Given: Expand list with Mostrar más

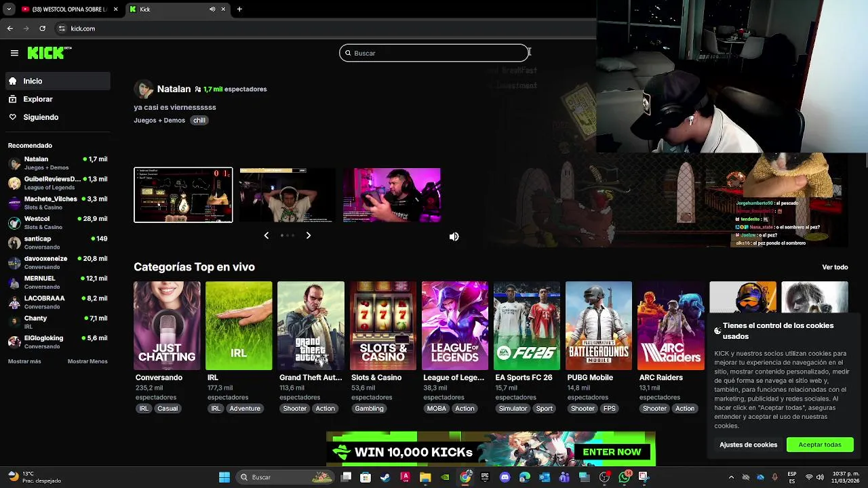Looking at the screenshot, I should pyautogui.click(x=24, y=361).
